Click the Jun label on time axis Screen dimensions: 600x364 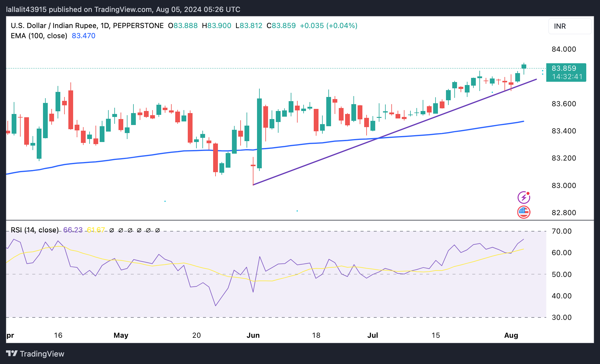[x=253, y=335]
